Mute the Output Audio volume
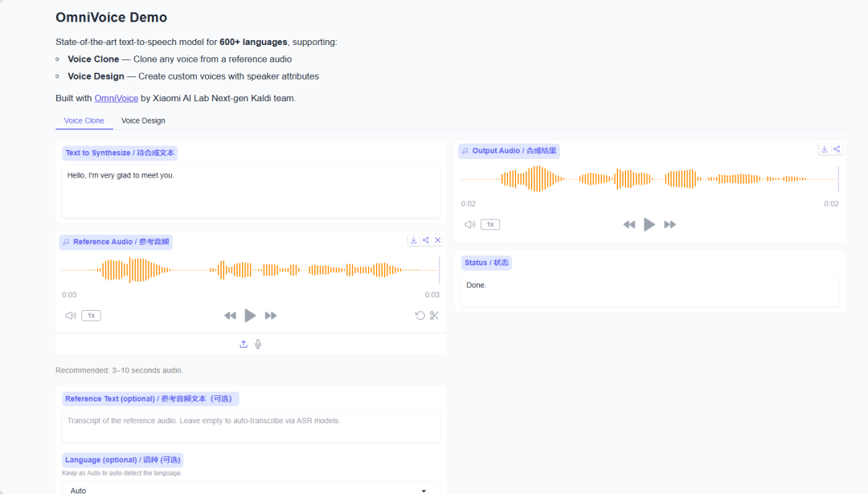This screenshot has width=868, height=494. [x=469, y=225]
